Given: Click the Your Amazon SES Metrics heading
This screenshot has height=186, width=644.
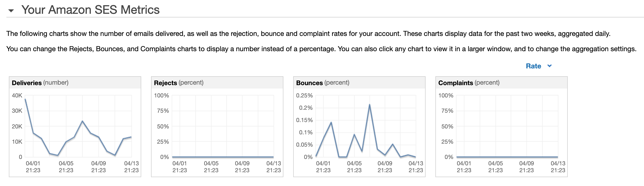Looking at the screenshot, I should (90, 10).
